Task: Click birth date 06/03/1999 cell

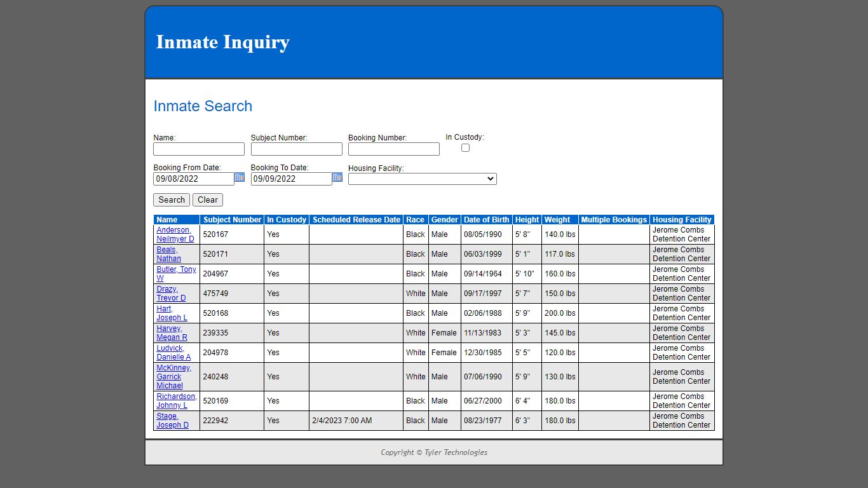Action: point(487,254)
